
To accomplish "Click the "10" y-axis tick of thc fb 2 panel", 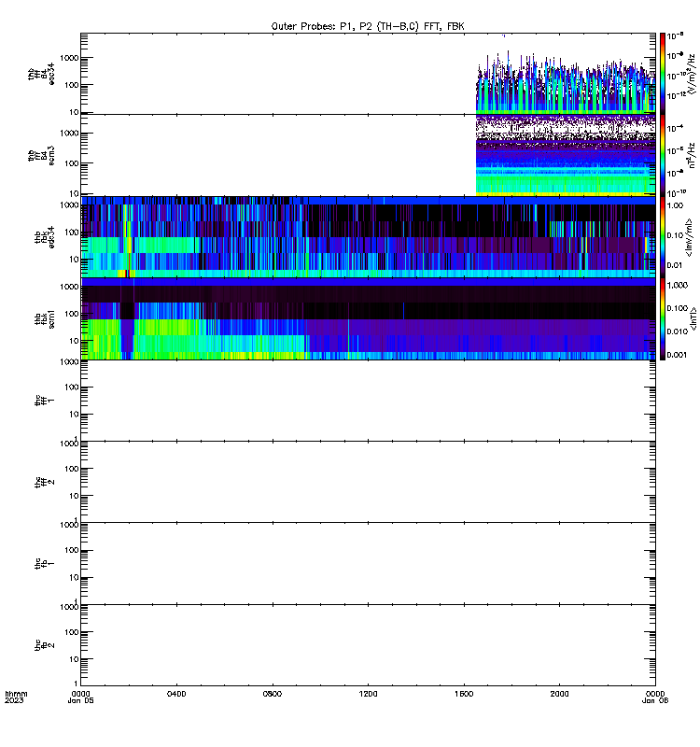I will [x=74, y=659].
